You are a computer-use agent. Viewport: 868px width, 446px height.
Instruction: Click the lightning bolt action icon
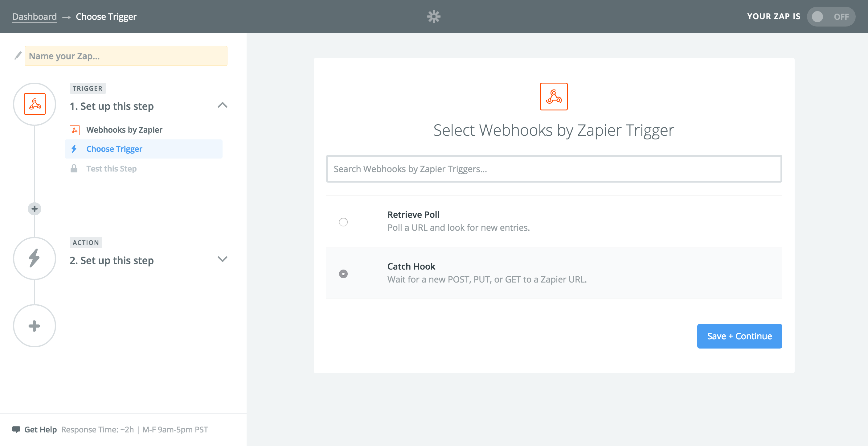(34, 260)
